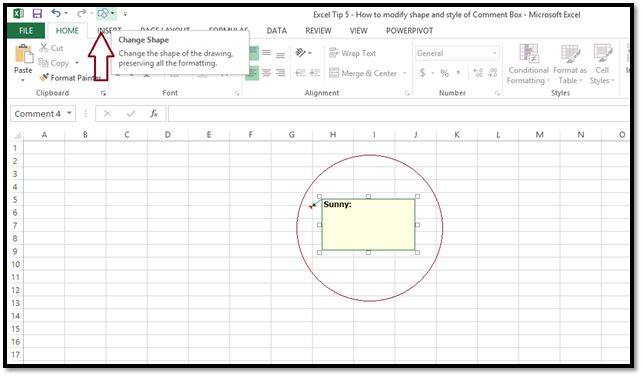Open the Undo history dropdown arrow
The width and height of the screenshot is (643, 377).
[66, 14]
